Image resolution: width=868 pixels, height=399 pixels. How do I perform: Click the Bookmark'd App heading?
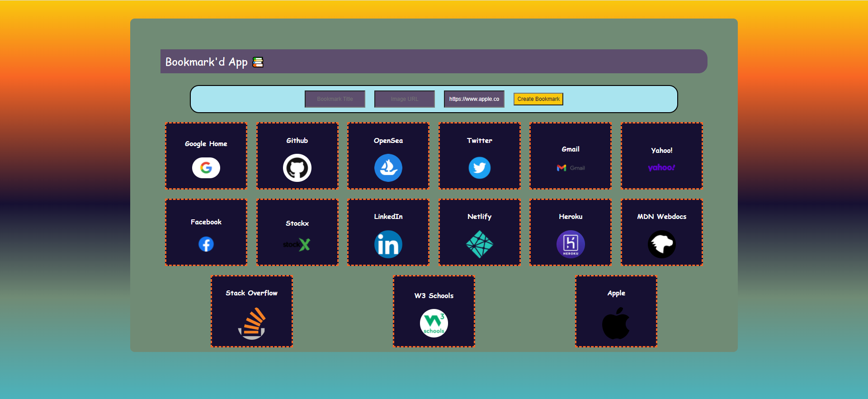coord(206,62)
